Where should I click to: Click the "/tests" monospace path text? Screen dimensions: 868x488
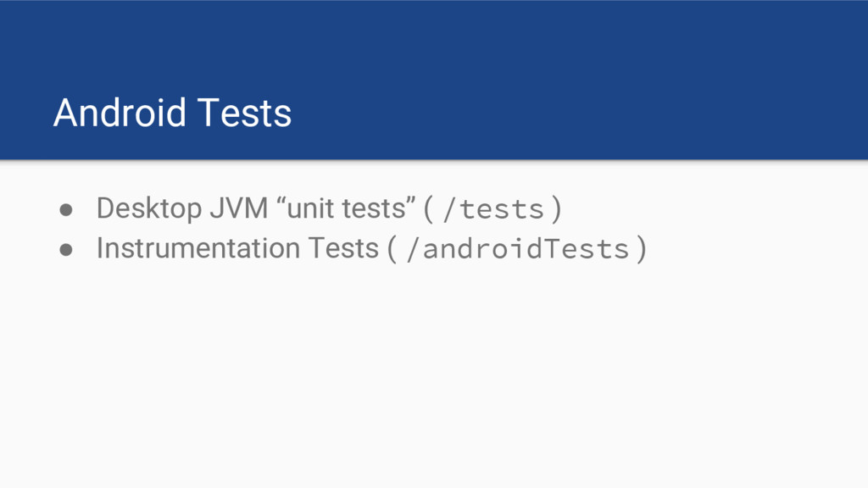(x=492, y=208)
